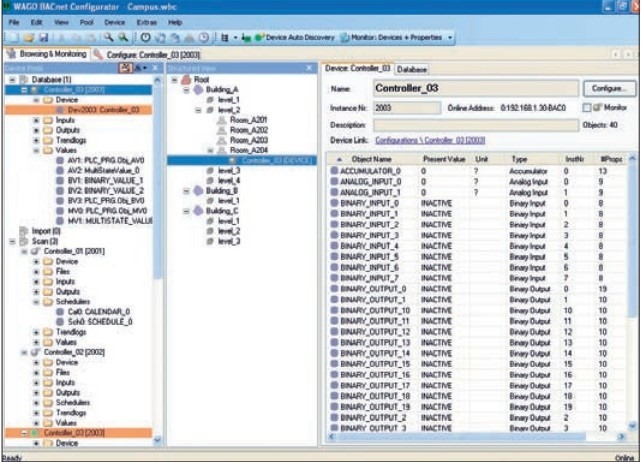Collapse Building_A in structured view

click(x=186, y=90)
